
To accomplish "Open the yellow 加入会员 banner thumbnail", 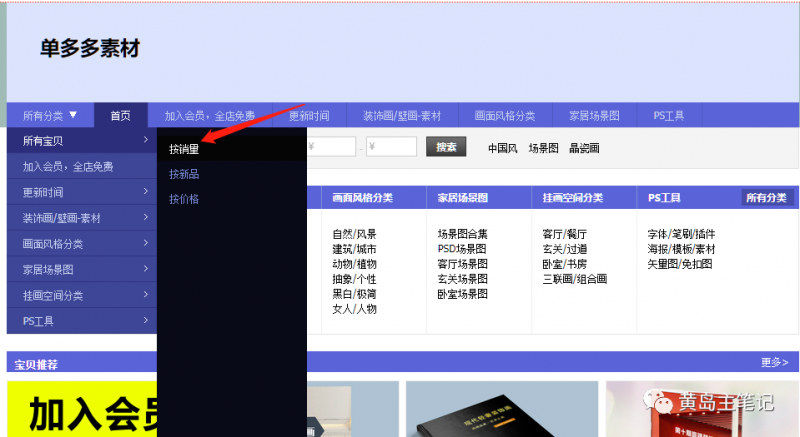I will pyautogui.click(x=82, y=409).
